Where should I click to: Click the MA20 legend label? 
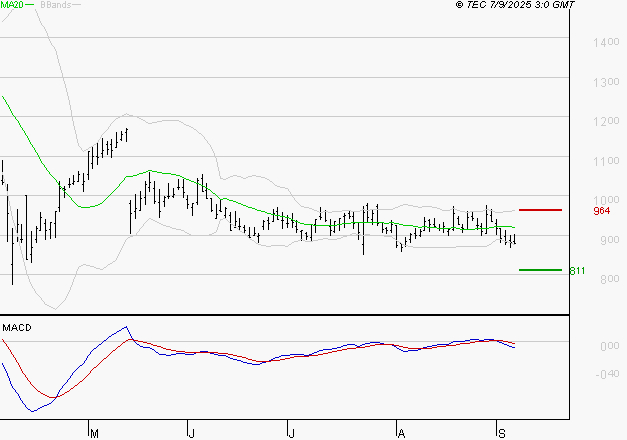(12, 5)
